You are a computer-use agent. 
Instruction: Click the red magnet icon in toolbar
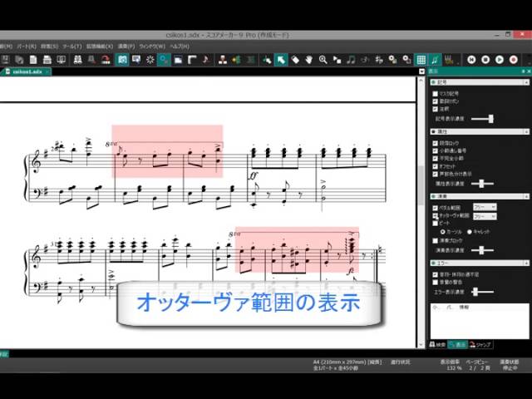click(106, 60)
